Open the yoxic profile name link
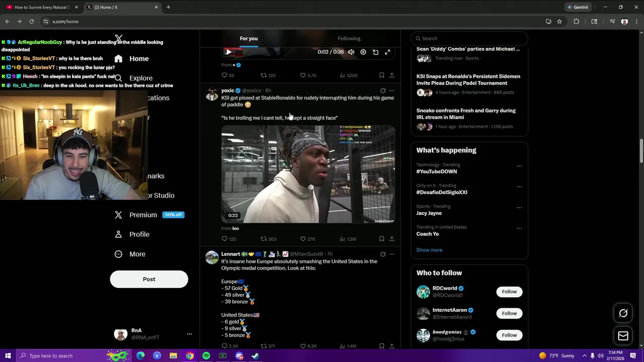 tap(227, 90)
